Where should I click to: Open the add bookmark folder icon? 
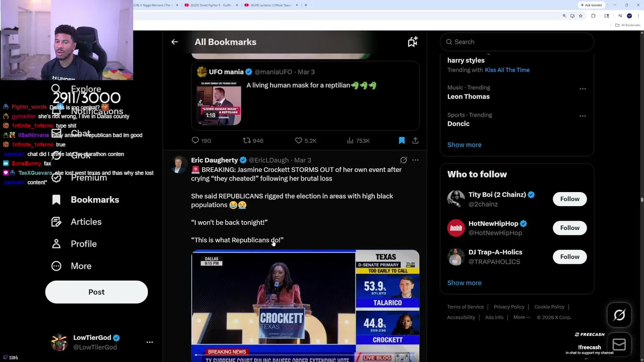[x=413, y=42]
